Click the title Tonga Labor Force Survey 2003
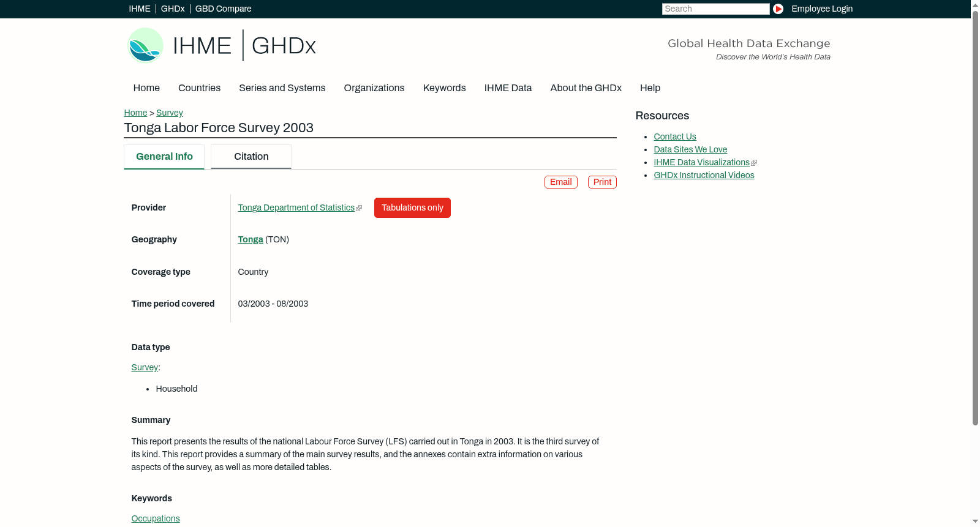Viewport: 980px width, 527px height. pos(219,127)
